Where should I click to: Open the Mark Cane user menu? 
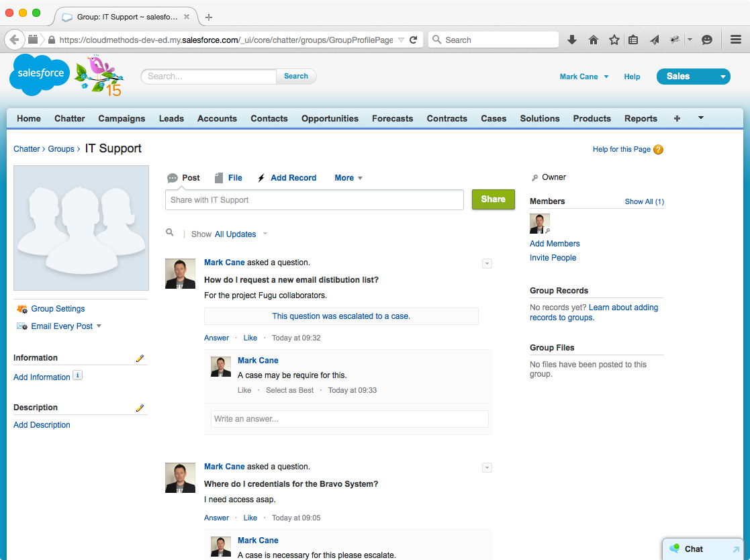pyautogui.click(x=584, y=77)
